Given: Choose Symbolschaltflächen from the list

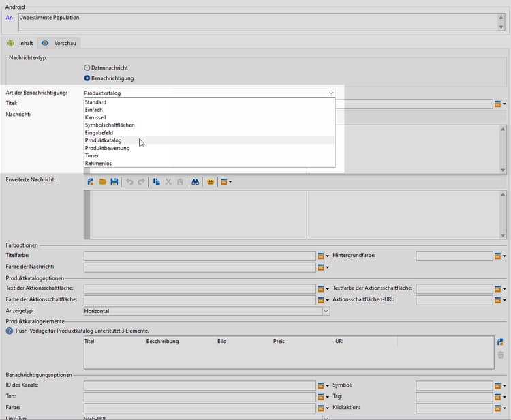Looking at the screenshot, I should point(210,125).
